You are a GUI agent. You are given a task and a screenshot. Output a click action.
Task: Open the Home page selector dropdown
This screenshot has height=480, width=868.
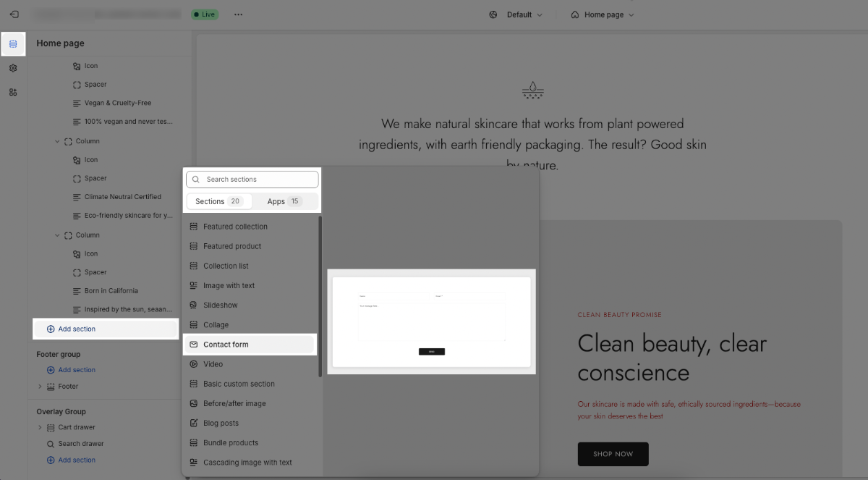[602, 14]
